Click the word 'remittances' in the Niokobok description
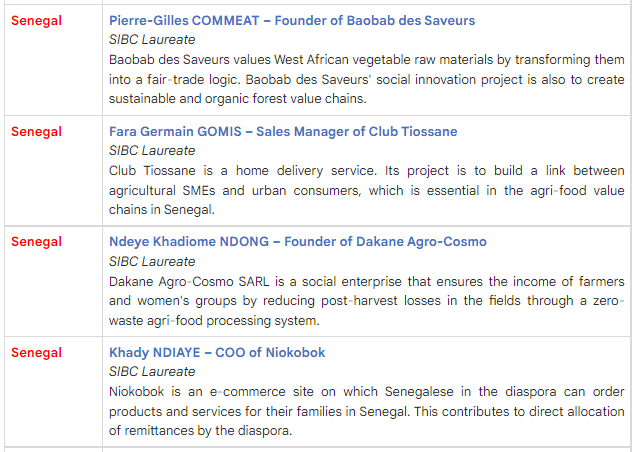Image resolution: width=635 pixels, height=452 pixels. point(167,431)
